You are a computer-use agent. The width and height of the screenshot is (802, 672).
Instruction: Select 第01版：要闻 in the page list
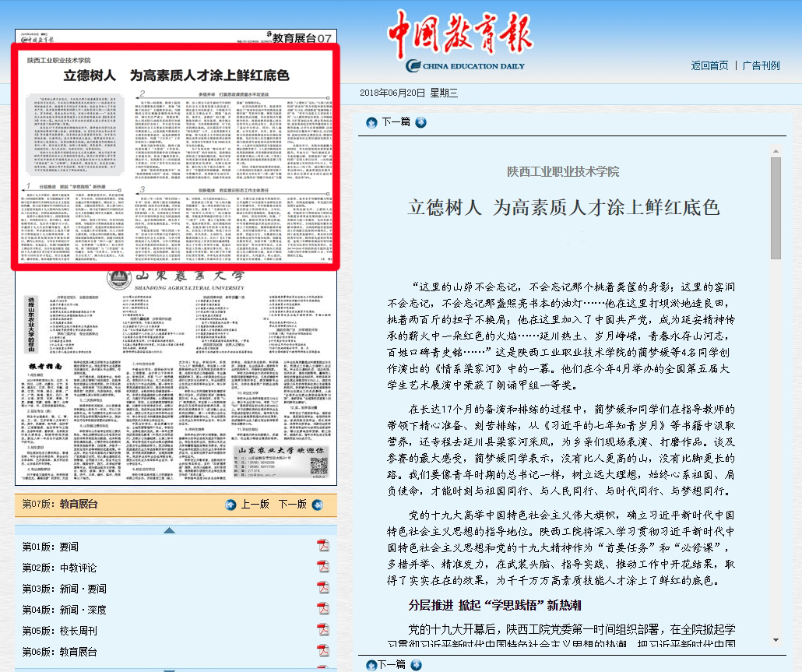[50, 547]
